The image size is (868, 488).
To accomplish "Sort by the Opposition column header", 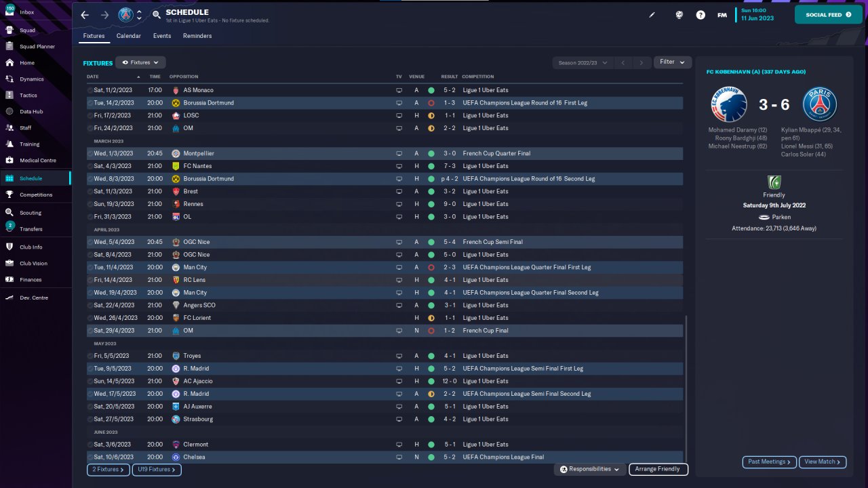I will coord(184,77).
